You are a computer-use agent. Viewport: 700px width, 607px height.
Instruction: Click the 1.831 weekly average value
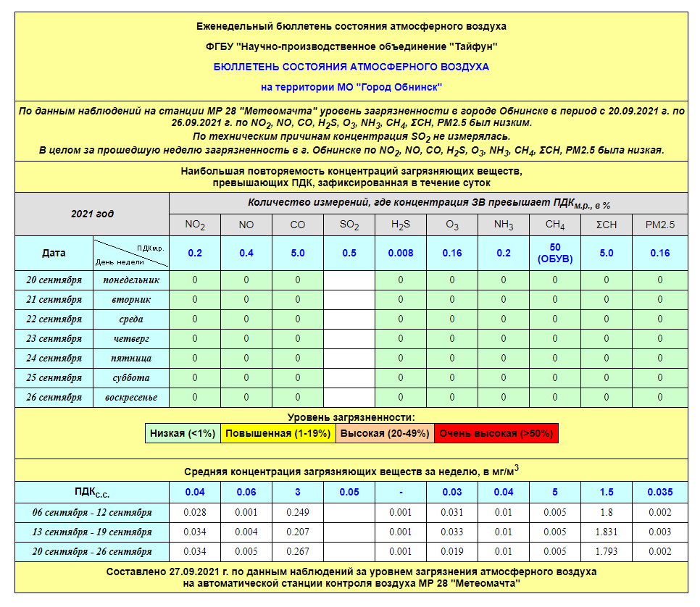607,532
